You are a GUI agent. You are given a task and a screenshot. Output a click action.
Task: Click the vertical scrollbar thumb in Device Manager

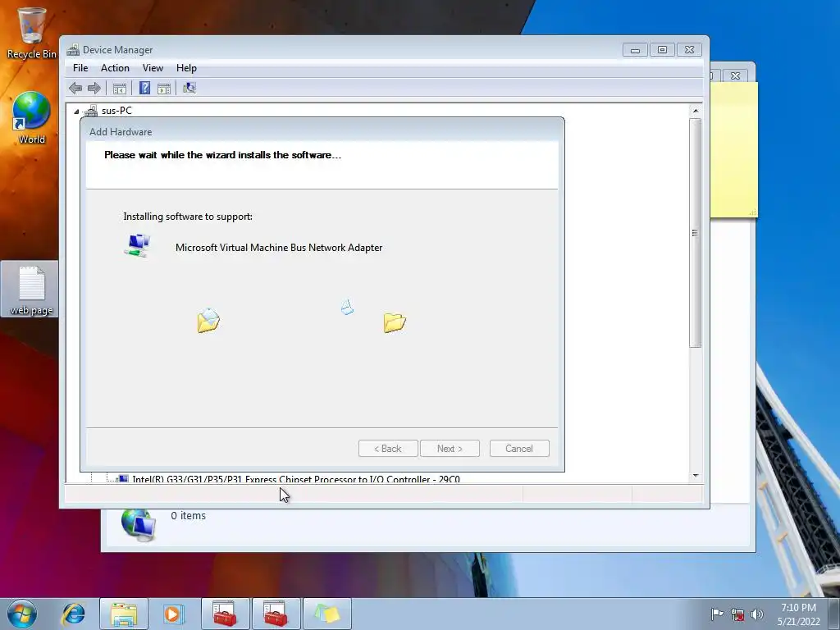[x=696, y=233]
